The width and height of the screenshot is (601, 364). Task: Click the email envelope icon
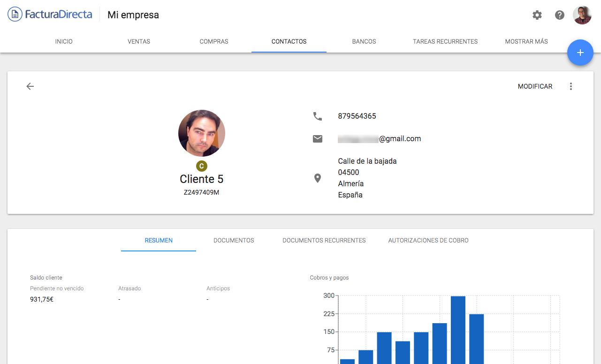[318, 139]
